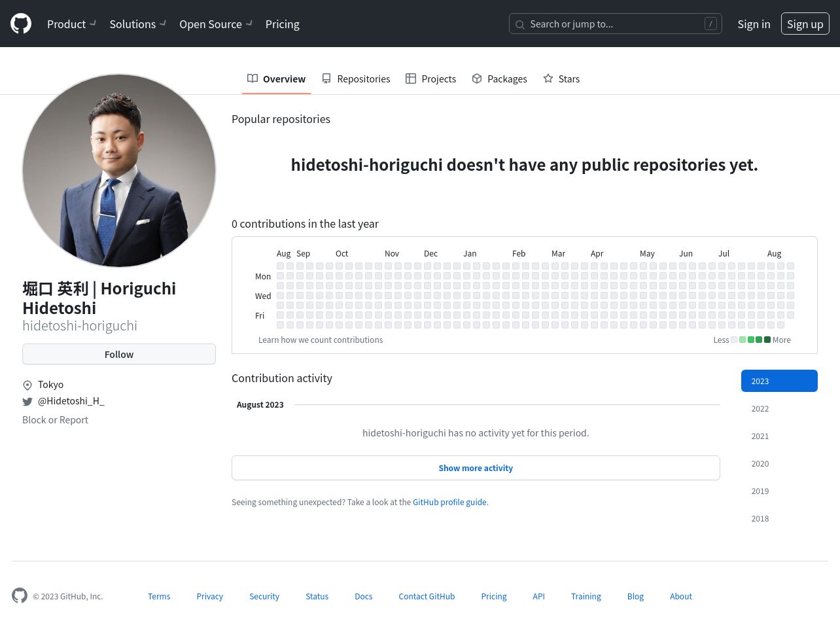Screen dimensions: 840x636
Task: Click the Packages cube icon
Action: click(x=477, y=79)
